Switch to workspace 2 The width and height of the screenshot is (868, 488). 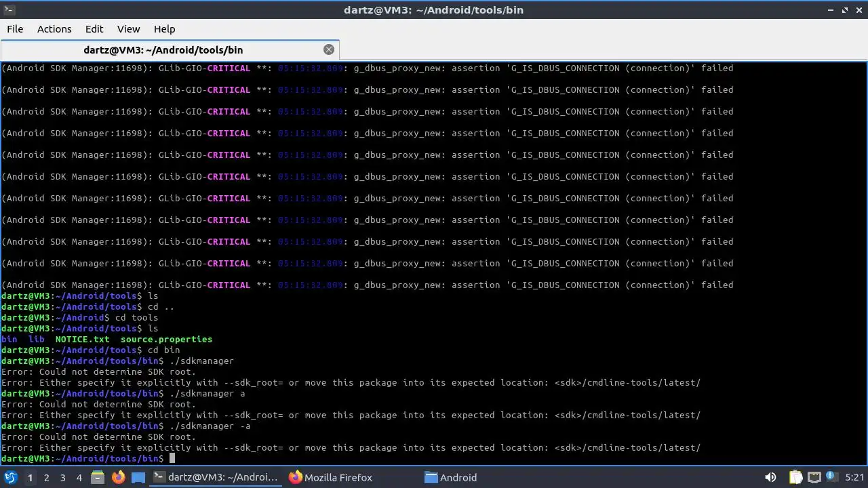[46, 478]
